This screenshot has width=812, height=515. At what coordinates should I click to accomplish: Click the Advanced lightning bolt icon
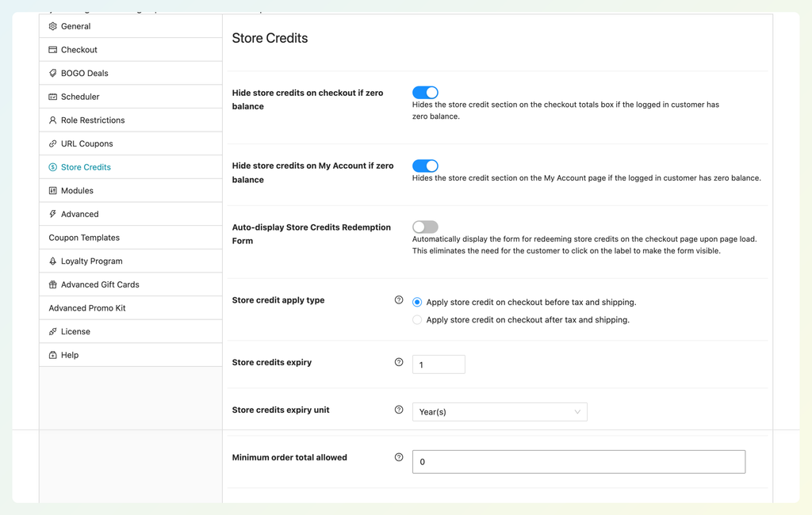pyautogui.click(x=52, y=214)
